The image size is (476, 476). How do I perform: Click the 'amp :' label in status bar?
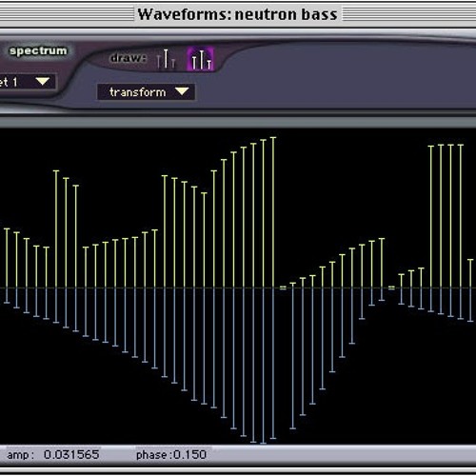point(21,455)
